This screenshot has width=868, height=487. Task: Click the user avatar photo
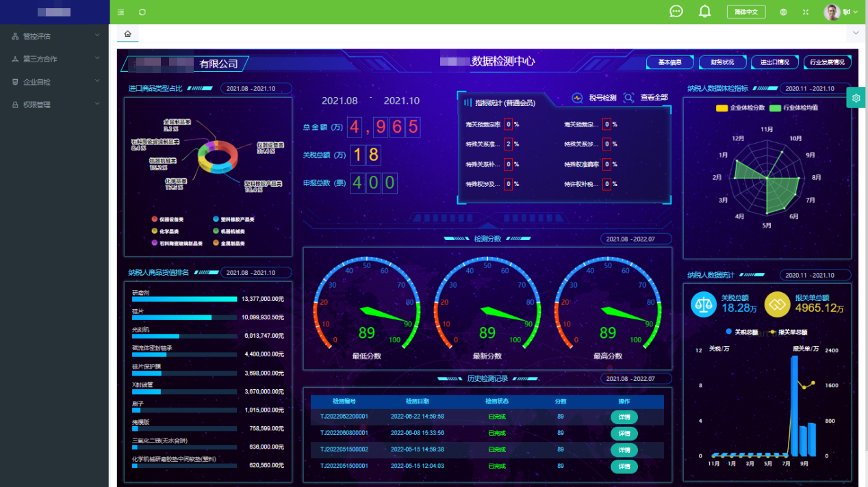tap(832, 12)
